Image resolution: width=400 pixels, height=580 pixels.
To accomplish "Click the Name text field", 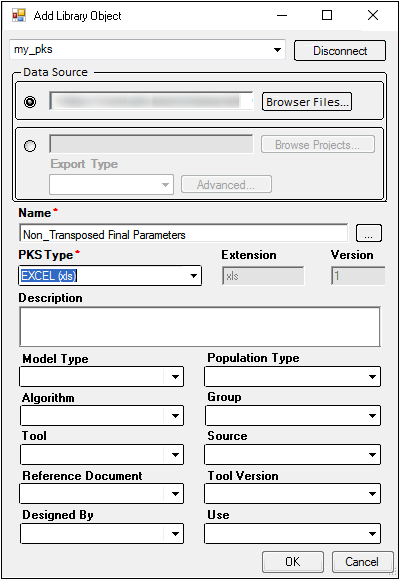I will (184, 234).
